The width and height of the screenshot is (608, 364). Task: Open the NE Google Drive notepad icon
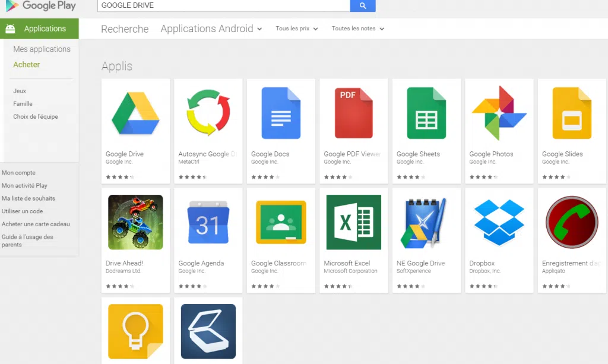coord(423,223)
